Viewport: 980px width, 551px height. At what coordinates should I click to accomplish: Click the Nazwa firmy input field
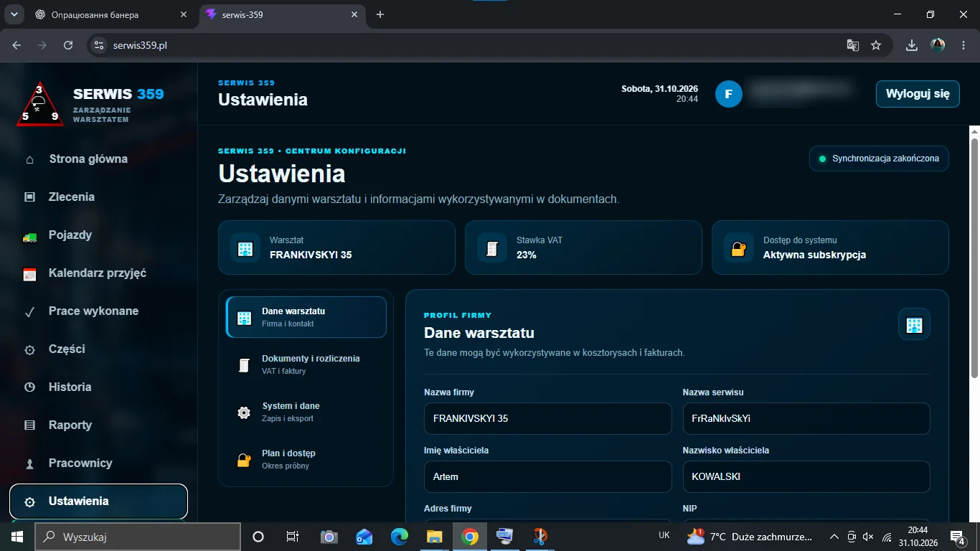(548, 418)
